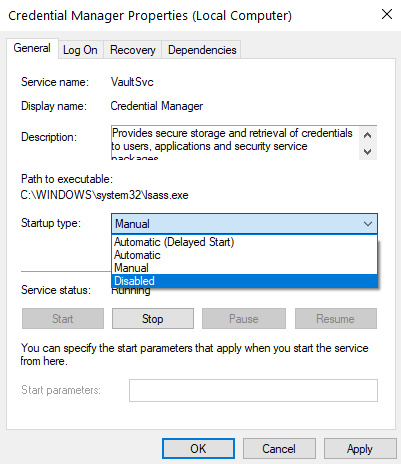
Task: Click the 'Service status:' label
Action: tap(56, 290)
